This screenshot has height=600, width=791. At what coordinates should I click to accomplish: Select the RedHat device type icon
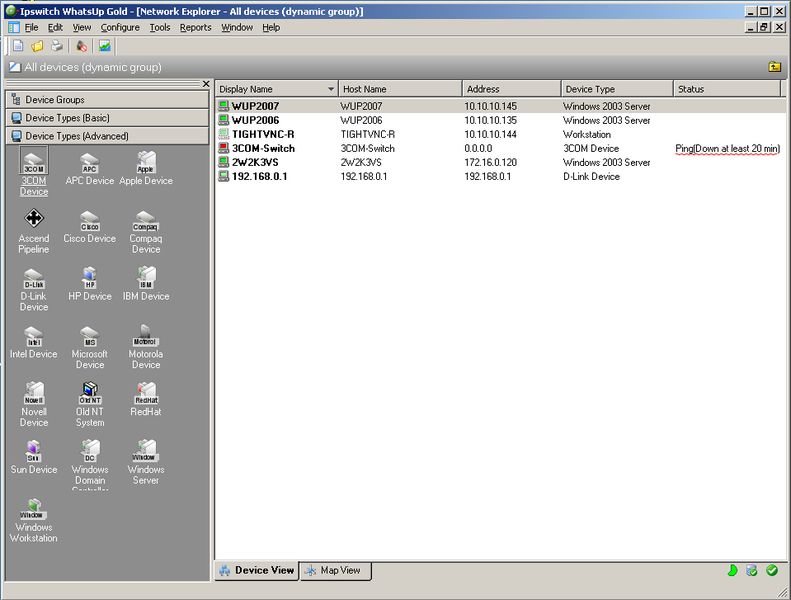[x=146, y=393]
